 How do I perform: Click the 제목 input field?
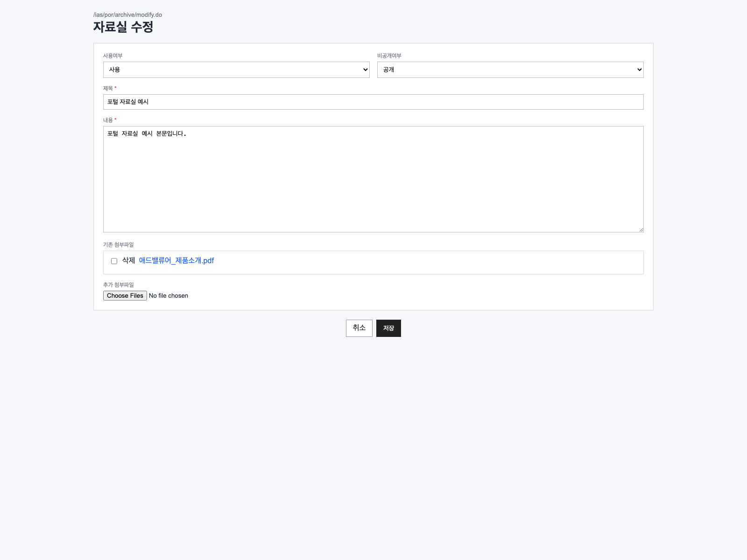373,102
